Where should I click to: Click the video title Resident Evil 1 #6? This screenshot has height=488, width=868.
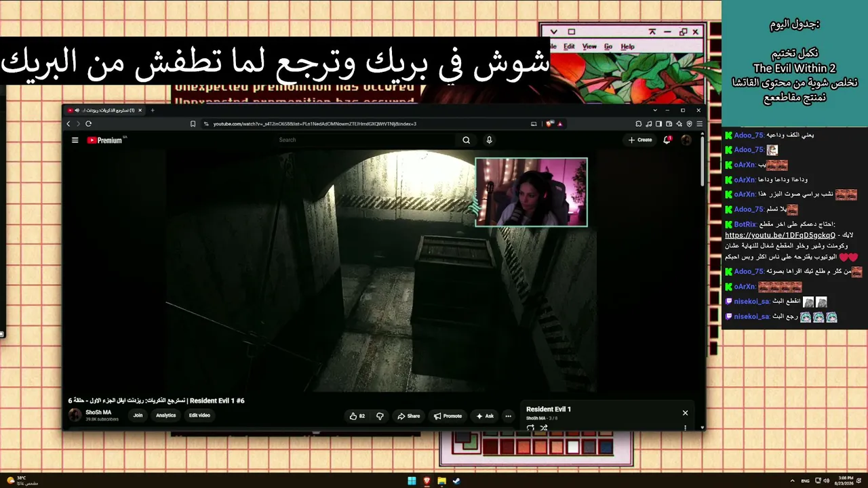pyautogui.click(x=157, y=401)
